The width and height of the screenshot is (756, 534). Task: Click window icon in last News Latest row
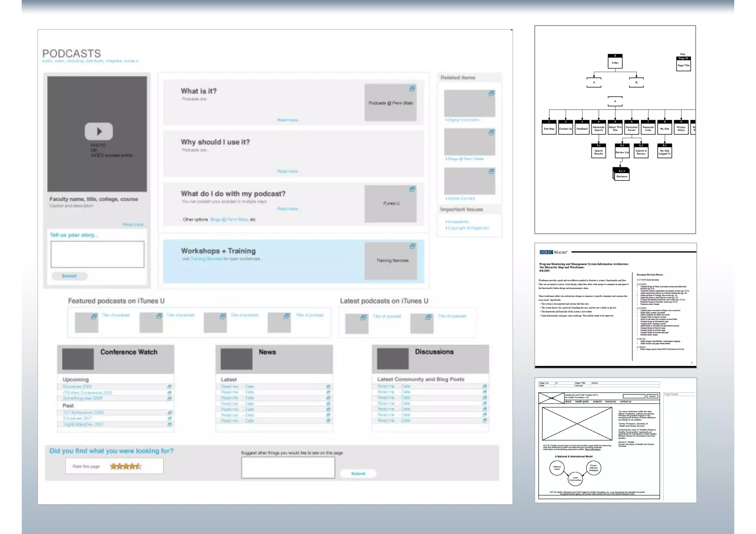[328, 421]
